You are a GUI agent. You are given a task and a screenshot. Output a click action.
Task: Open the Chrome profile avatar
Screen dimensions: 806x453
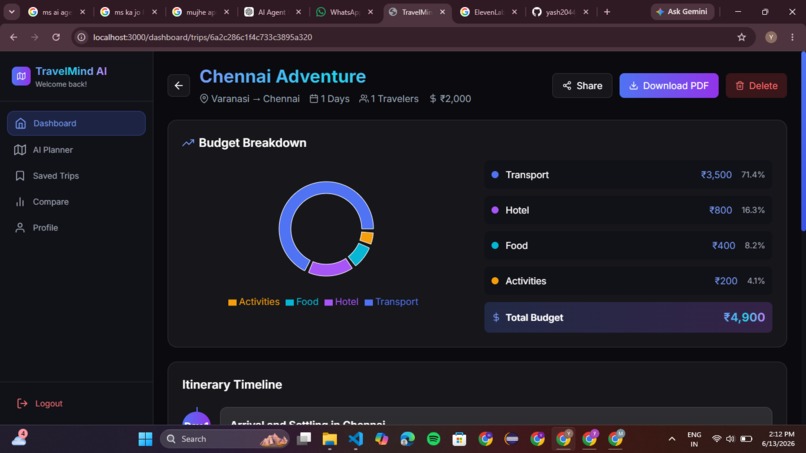click(771, 37)
